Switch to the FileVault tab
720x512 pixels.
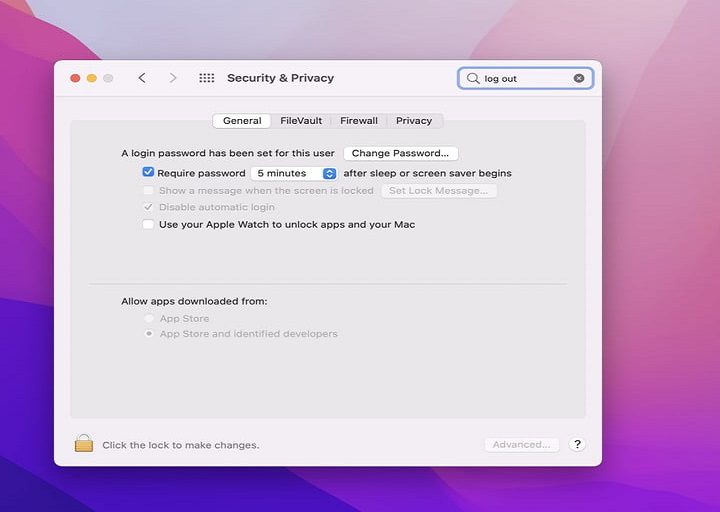point(301,121)
